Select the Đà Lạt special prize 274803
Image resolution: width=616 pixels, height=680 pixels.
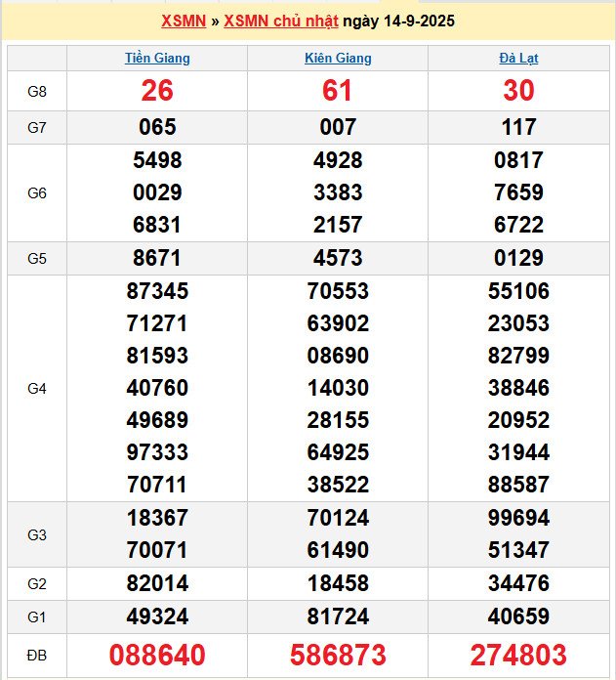click(x=518, y=655)
